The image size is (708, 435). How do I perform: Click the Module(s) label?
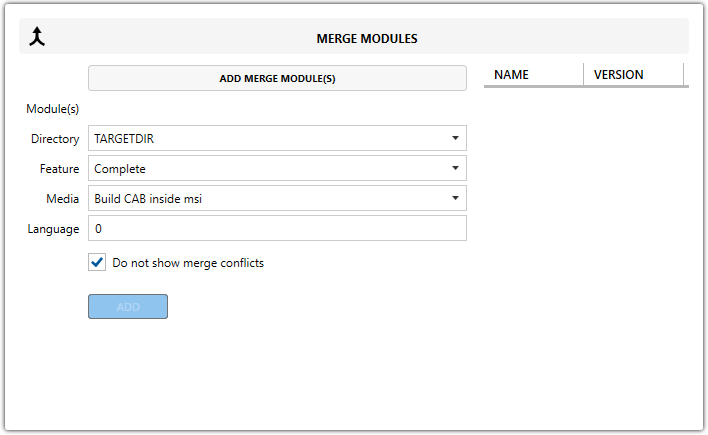pyautogui.click(x=52, y=109)
